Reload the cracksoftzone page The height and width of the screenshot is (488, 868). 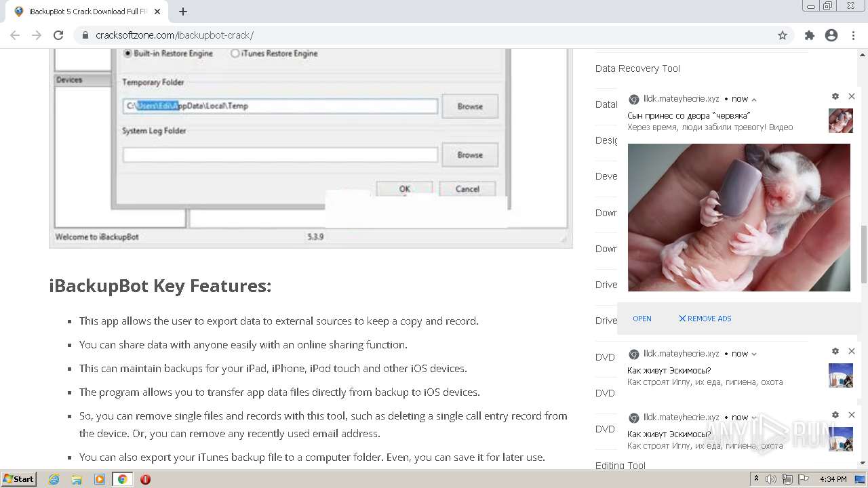58,35
